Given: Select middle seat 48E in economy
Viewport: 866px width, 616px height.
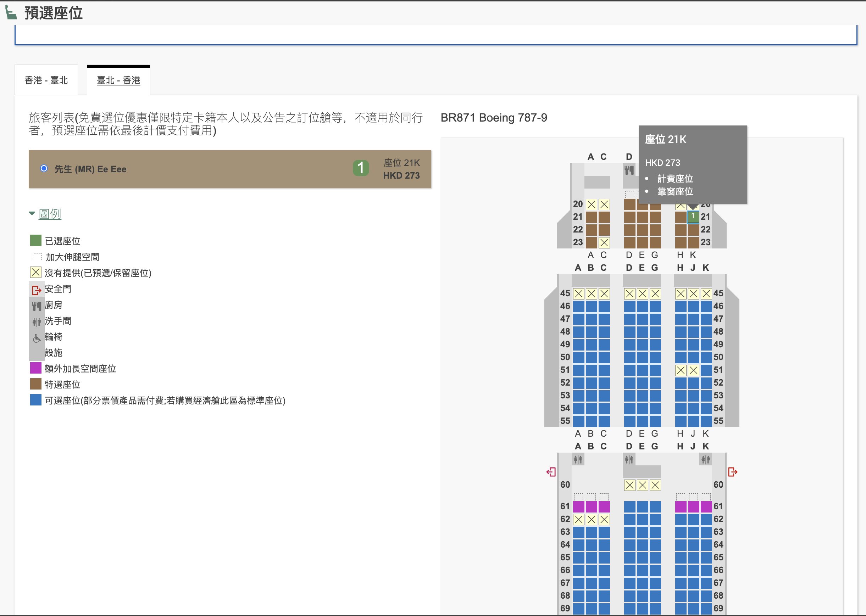Looking at the screenshot, I should (x=642, y=331).
